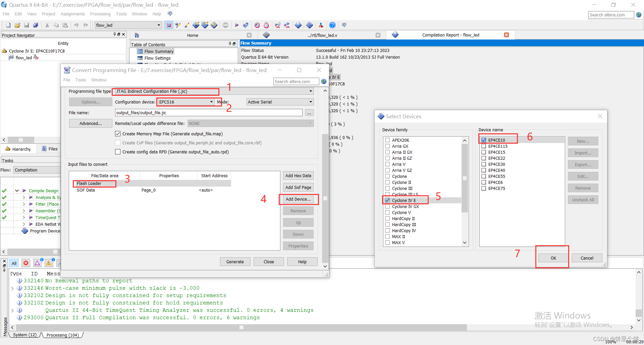Check the APEX20K device family box
The width and height of the screenshot is (644, 345).
pyautogui.click(x=387, y=140)
